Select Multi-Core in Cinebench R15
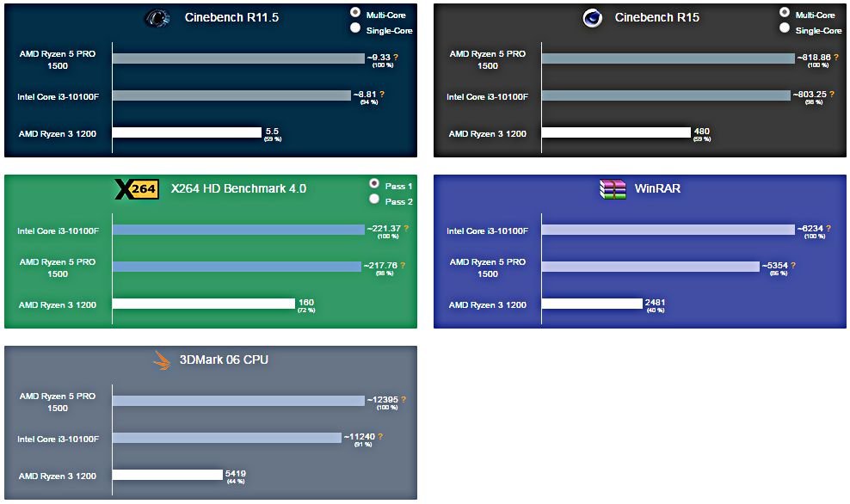Image resolution: width=850 pixels, height=504 pixels. tap(785, 12)
